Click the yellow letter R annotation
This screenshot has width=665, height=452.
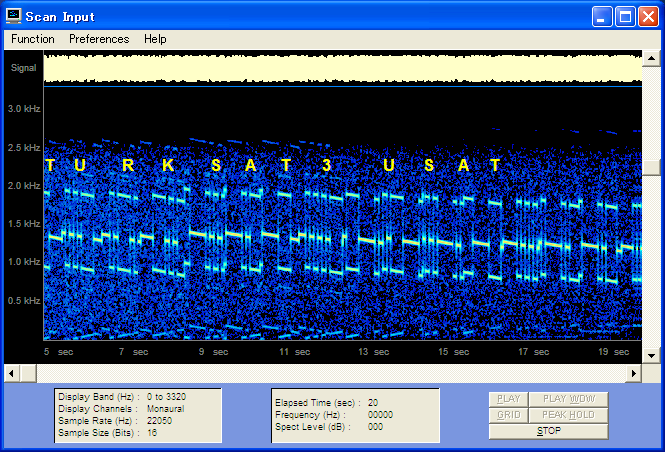pyautogui.click(x=128, y=165)
